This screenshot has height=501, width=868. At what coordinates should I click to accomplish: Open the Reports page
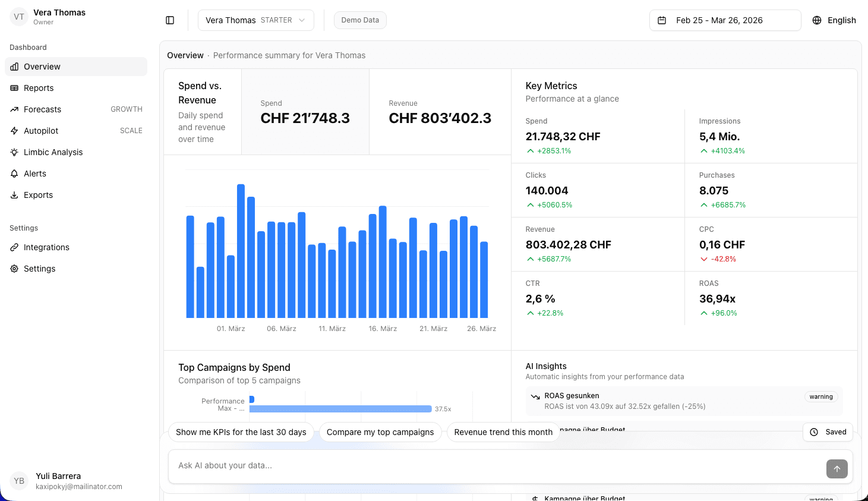tap(39, 88)
